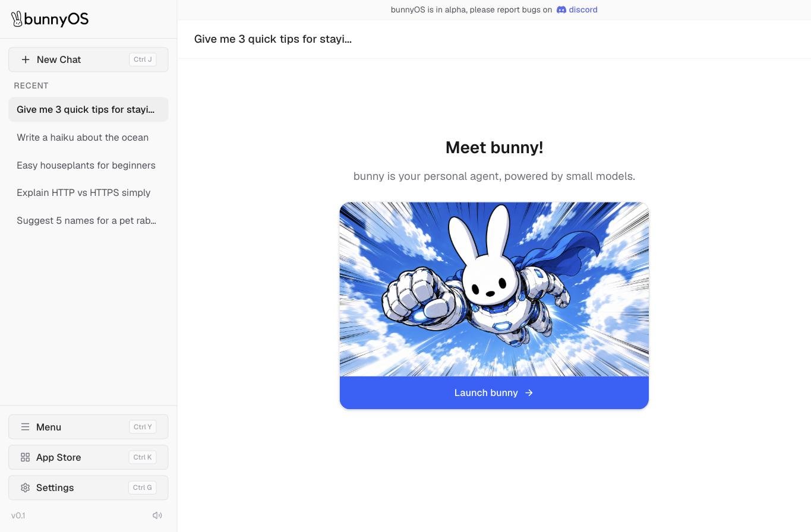The image size is (811, 532).
Task: Click the hamburger icon beside Menu
Action: pos(25,427)
